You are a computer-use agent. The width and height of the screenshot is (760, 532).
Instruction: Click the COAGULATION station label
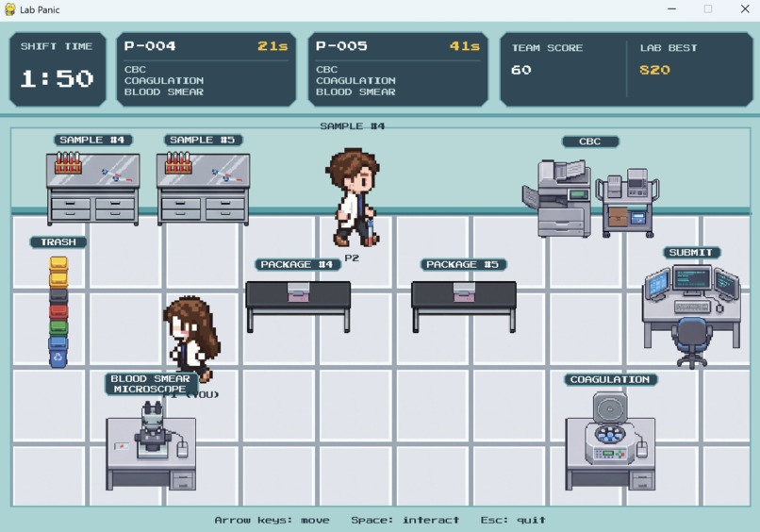pyautogui.click(x=610, y=380)
